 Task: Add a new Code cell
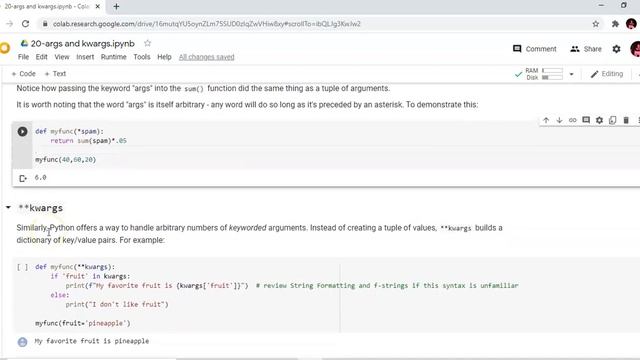tap(23, 74)
